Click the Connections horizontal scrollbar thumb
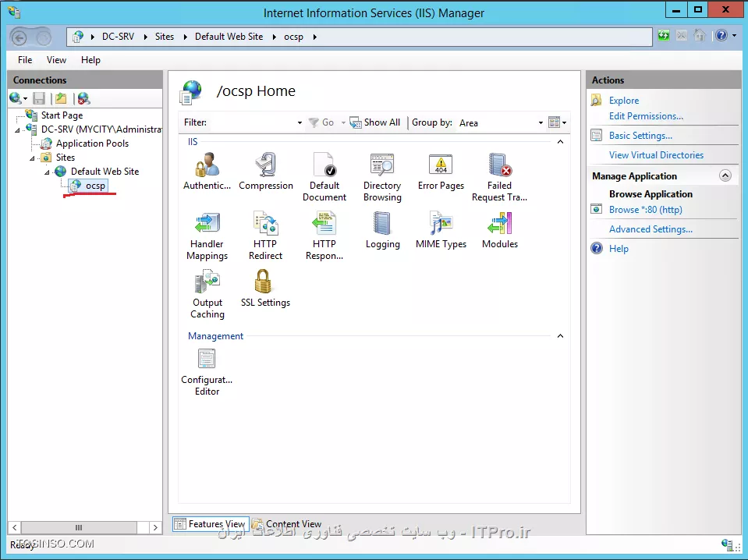Image resolution: width=748 pixels, height=560 pixels. pos(79,527)
